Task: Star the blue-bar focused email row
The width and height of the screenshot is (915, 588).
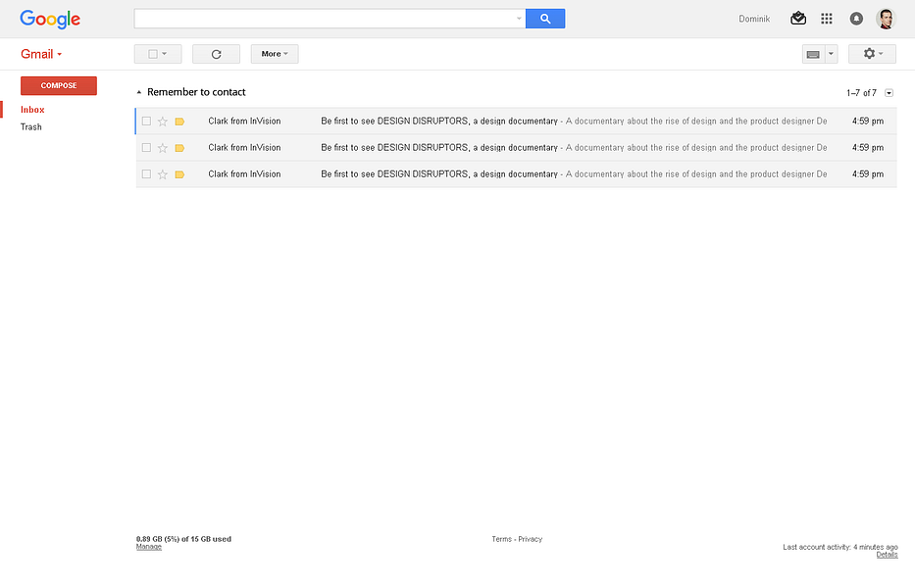Action: click(x=163, y=122)
